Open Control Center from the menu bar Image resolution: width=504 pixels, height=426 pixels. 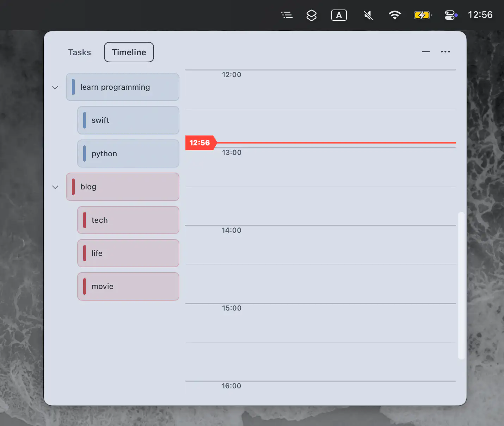450,15
